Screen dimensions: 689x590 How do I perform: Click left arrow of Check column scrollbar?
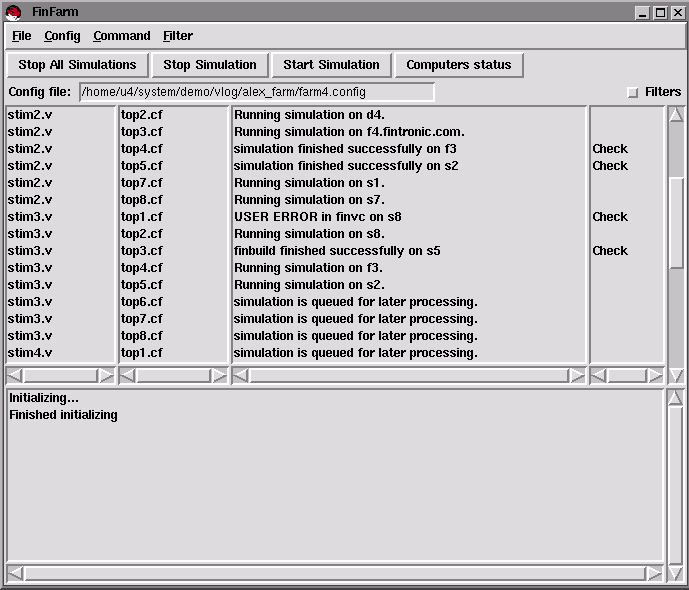[x=598, y=376]
